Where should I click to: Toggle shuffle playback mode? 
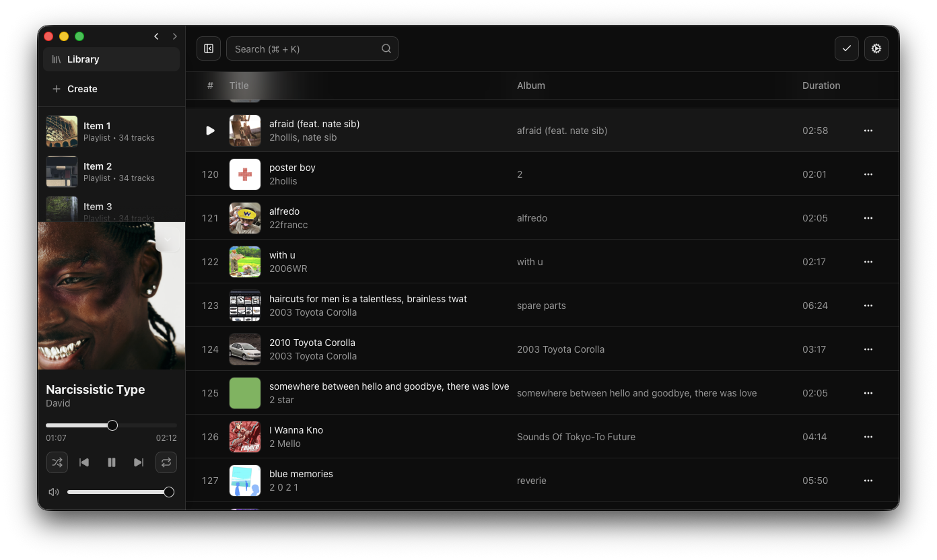click(57, 462)
